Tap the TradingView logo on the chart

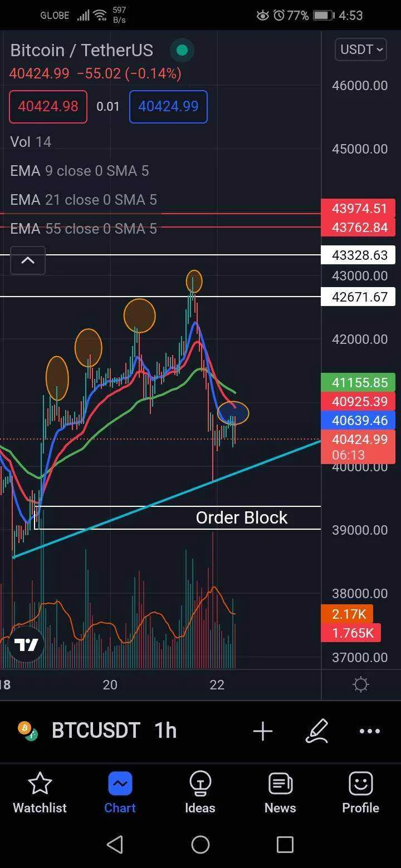pos(26,645)
